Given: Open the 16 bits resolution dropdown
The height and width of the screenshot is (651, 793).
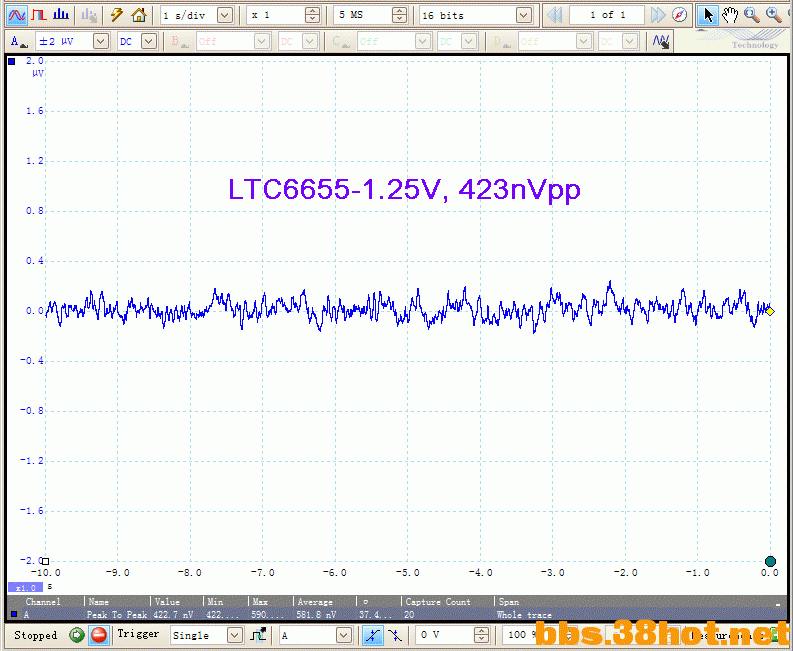Looking at the screenshot, I should click(524, 15).
